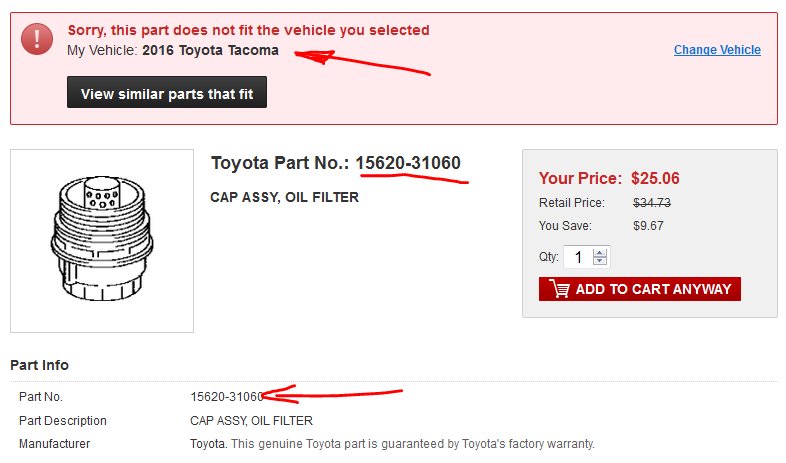Click the Part Info section heading

point(39,365)
